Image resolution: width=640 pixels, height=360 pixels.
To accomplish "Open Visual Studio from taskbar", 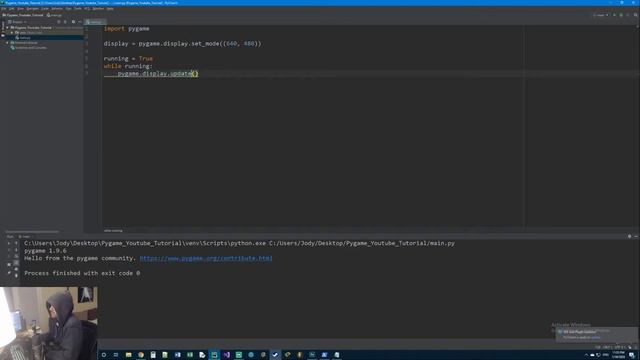I will (x=227, y=355).
